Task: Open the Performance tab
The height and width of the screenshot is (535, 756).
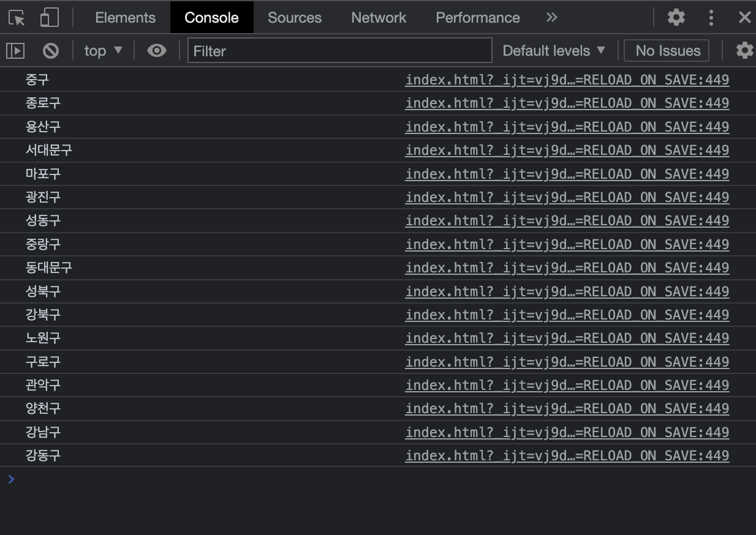Action: click(478, 18)
